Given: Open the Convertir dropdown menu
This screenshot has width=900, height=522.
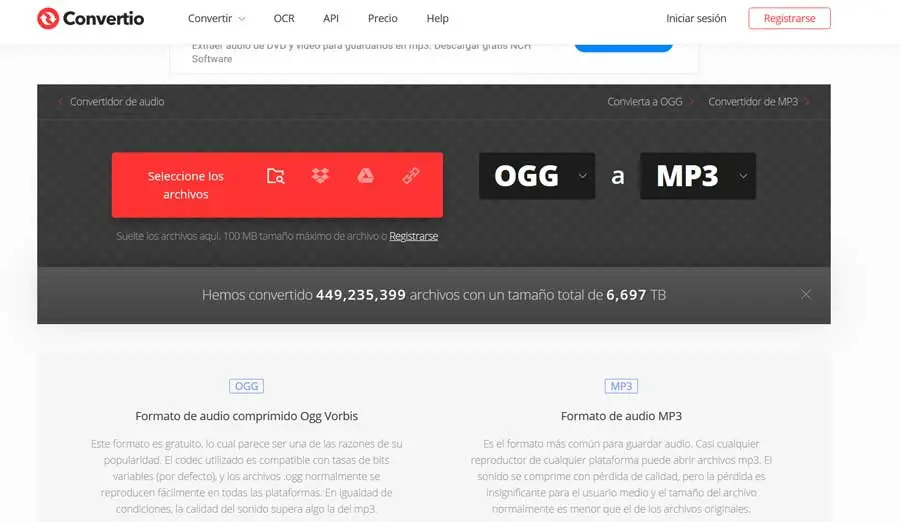Looking at the screenshot, I should (216, 18).
